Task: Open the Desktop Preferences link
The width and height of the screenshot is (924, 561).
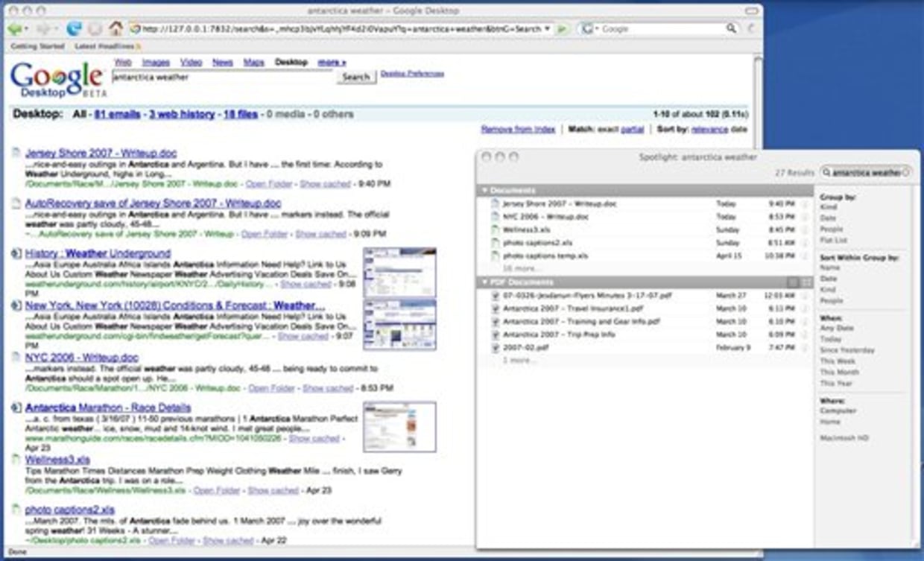Action: (413, 74)
